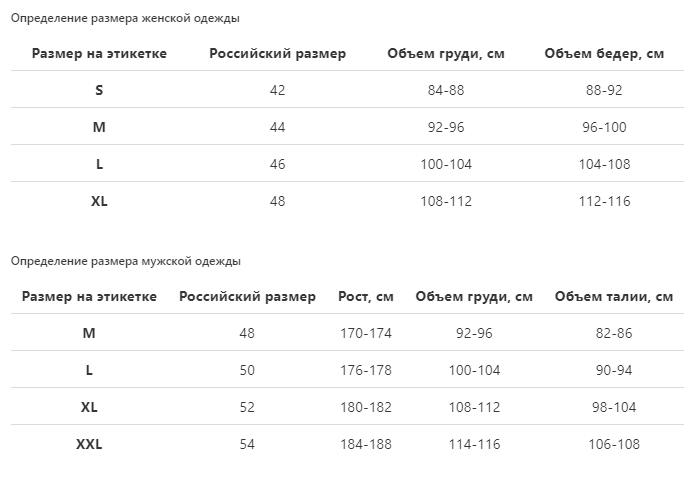
Task: Click chest value 84-88
Action: [446, 90]
